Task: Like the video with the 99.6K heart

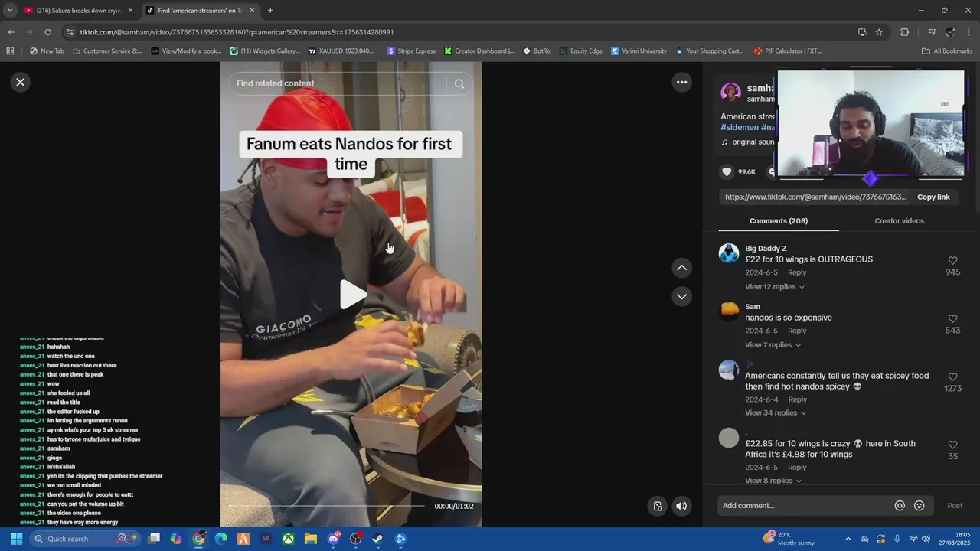Action: (727, 171)
